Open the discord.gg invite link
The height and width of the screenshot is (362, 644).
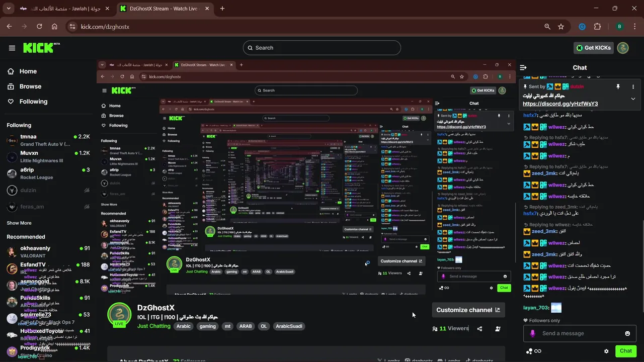560,104
